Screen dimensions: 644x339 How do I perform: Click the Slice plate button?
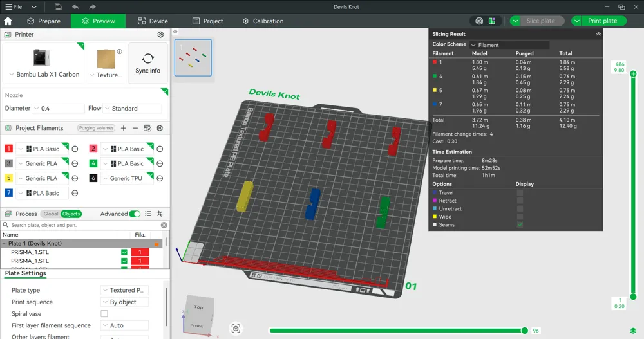[x=542, y=21]
